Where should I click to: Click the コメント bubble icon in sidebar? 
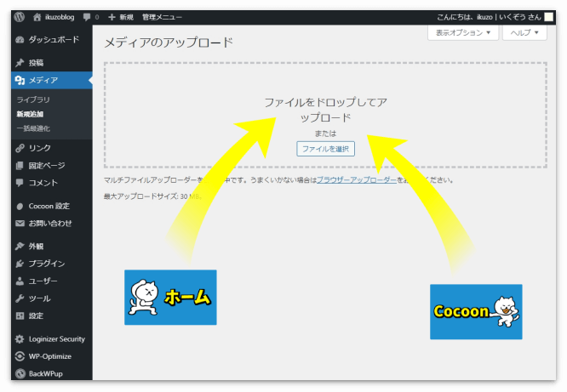[x=20, y=183]
